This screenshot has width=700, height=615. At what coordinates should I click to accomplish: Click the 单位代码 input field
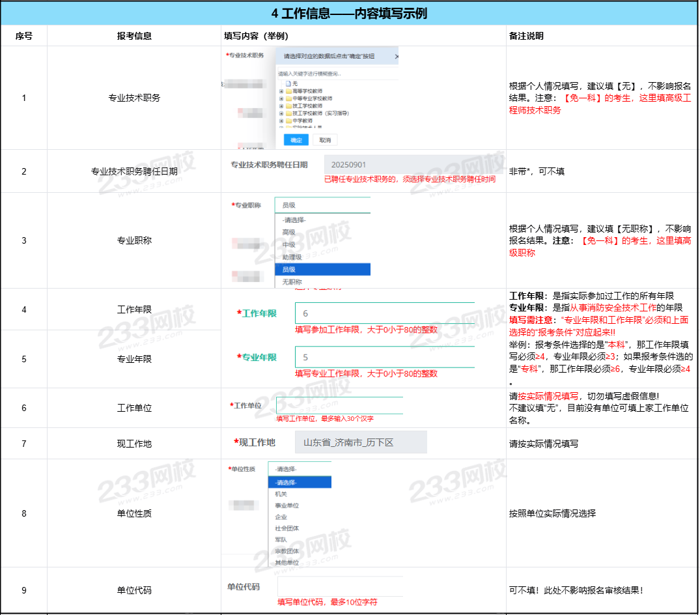click(x=340, y=586)
